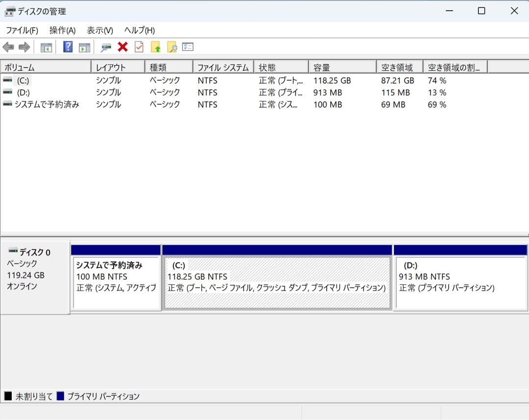The width and height of the screenshot is (529, 420).
Task: Click the checkmark properties sheet icon
Action: [139, 47]
